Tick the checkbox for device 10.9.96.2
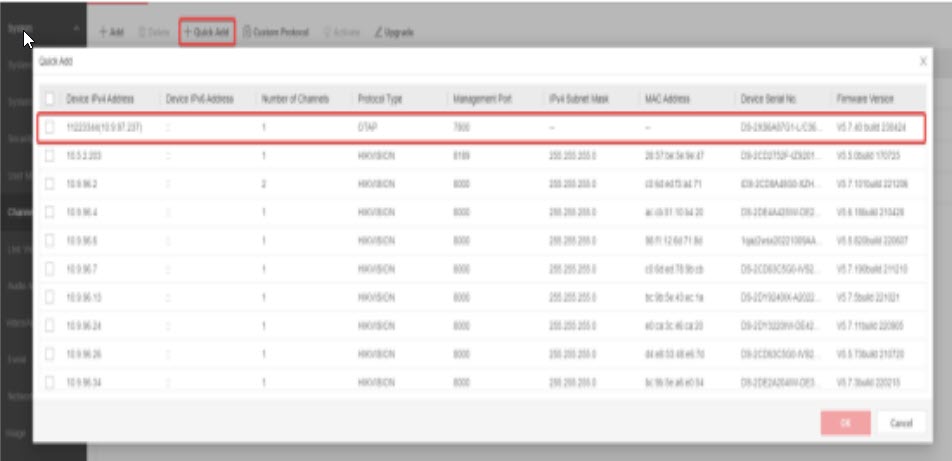This screenshot has height=461, width=952. click(x=49, y=184)
